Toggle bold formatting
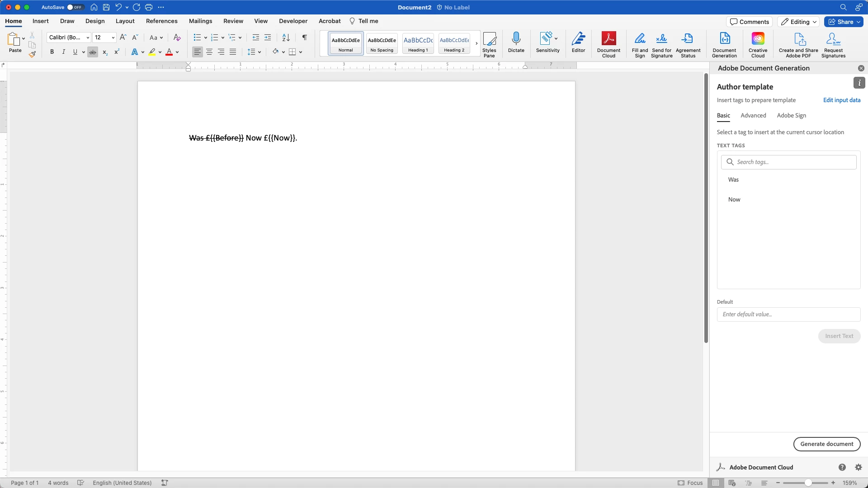Image resolution: width=868 pixels, height=488 pixels. point(52,52)
